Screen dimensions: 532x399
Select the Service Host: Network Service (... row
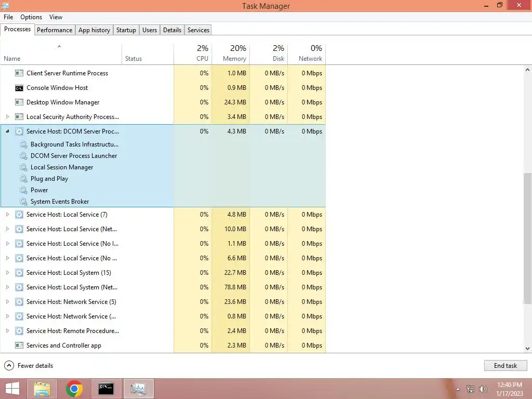163,316
